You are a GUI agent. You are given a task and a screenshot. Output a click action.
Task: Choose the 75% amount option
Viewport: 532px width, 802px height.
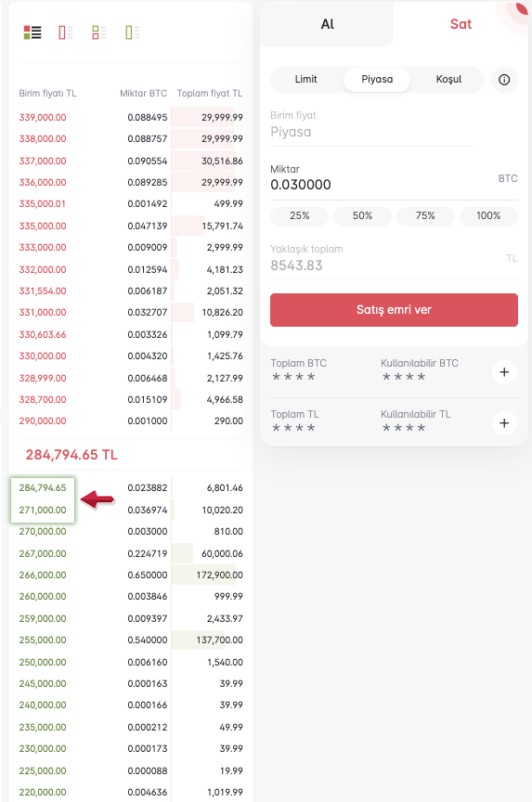425,216
